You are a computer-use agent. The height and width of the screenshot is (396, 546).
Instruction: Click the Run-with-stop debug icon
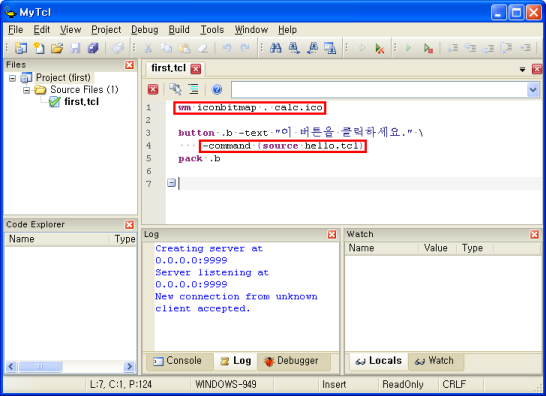428,48
